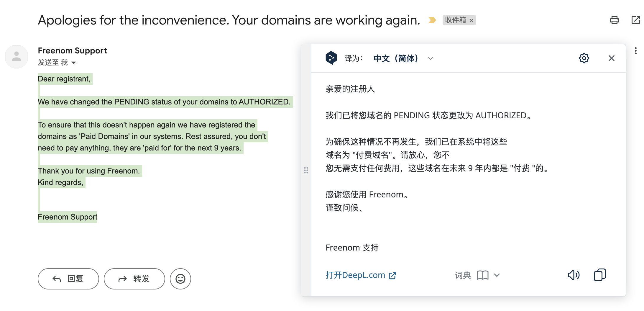The width and height of the screenshot is (644, 311).
Task: Open DeepL translator settings gear
Action: [x=584, y=58]
